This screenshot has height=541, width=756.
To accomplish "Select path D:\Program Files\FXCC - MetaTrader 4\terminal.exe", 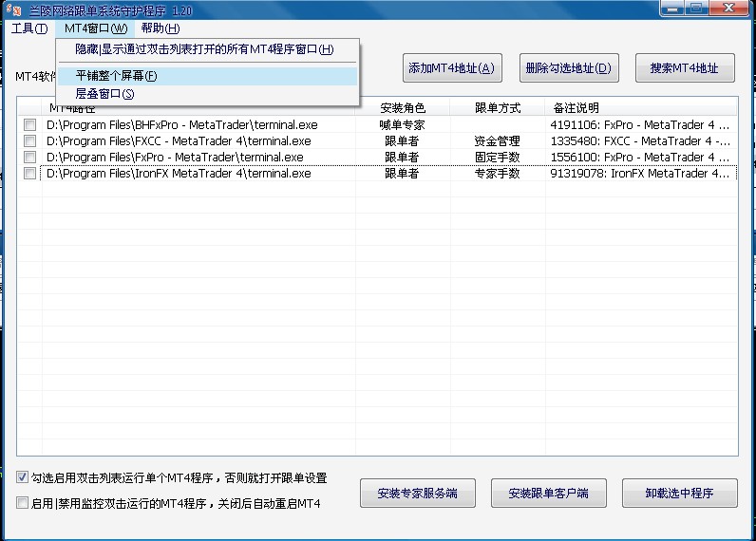I will pyautogui.click(x=179, y=141).
